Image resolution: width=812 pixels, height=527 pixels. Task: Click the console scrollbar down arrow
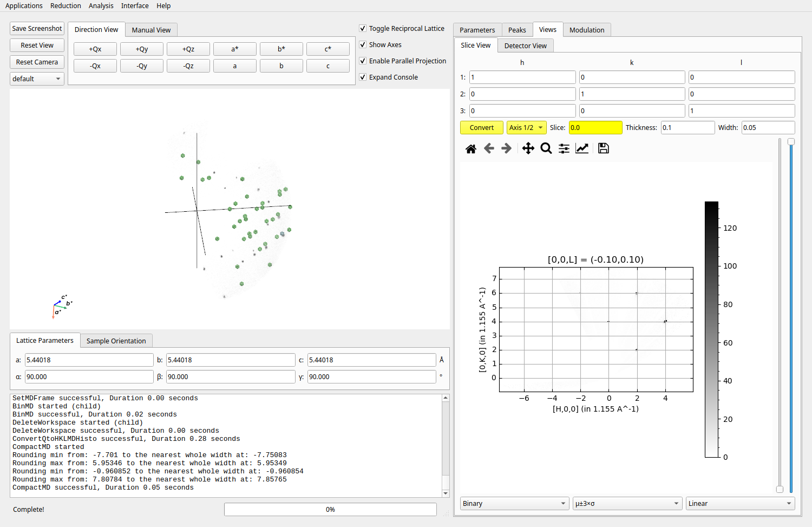coord(446,493)
